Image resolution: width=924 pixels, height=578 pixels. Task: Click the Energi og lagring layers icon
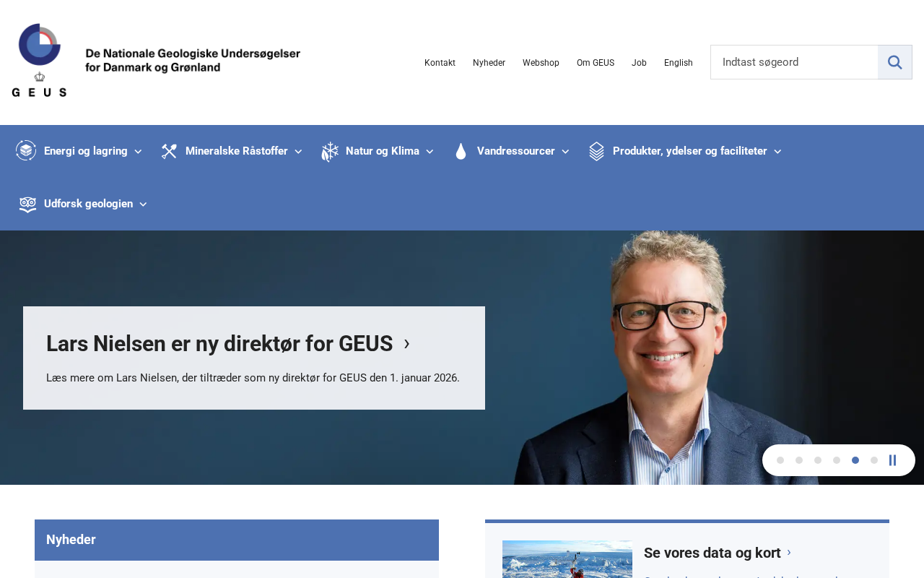pyautogui.click(x=26, y=150)
